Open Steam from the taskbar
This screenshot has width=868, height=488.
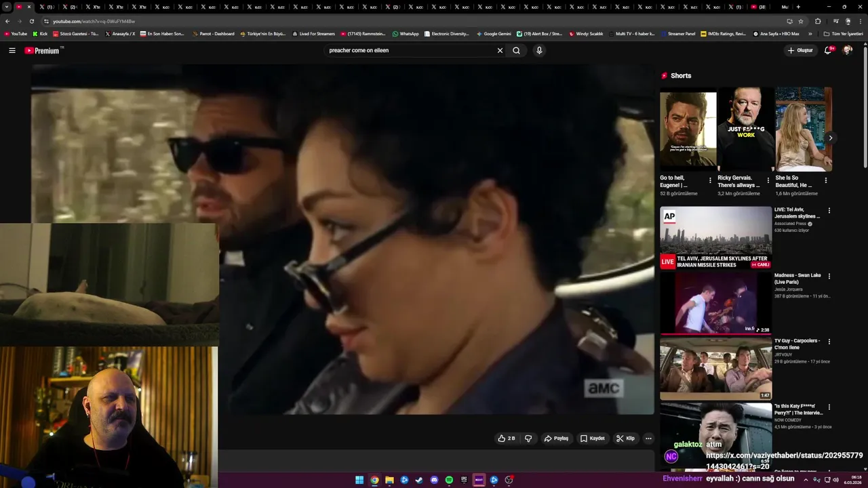pyautogui.click(x=419, y=480)
